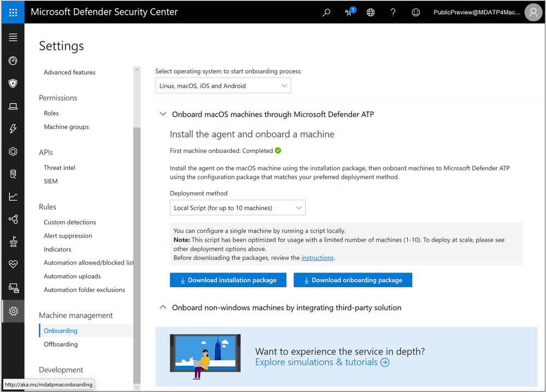Viewport: 546px width, 392px height.
Task: Expand Onboard non-windows machines section
Action: click(x=163, y=307)
